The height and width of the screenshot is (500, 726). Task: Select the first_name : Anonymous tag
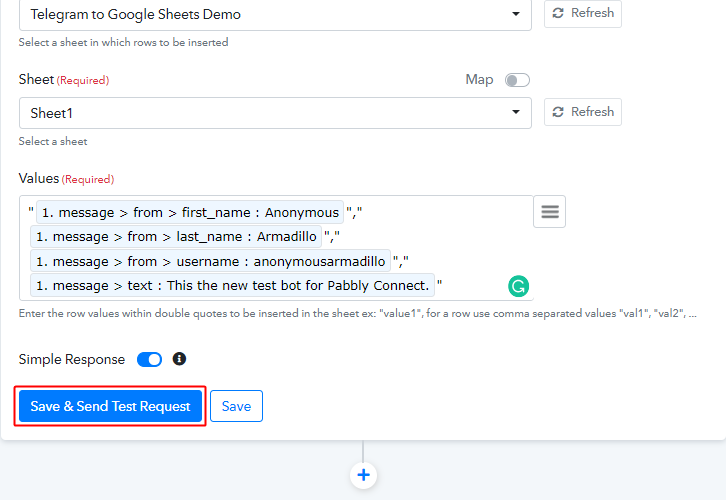coord(190,212)
